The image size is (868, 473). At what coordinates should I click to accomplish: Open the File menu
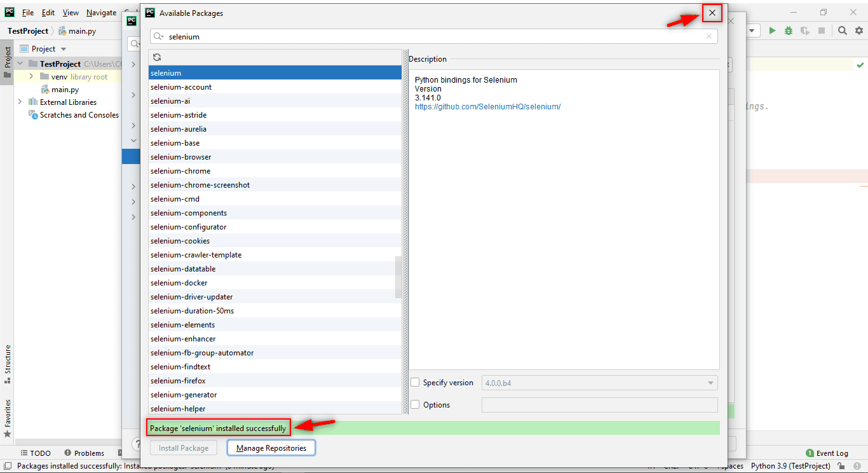click(28, 13)
